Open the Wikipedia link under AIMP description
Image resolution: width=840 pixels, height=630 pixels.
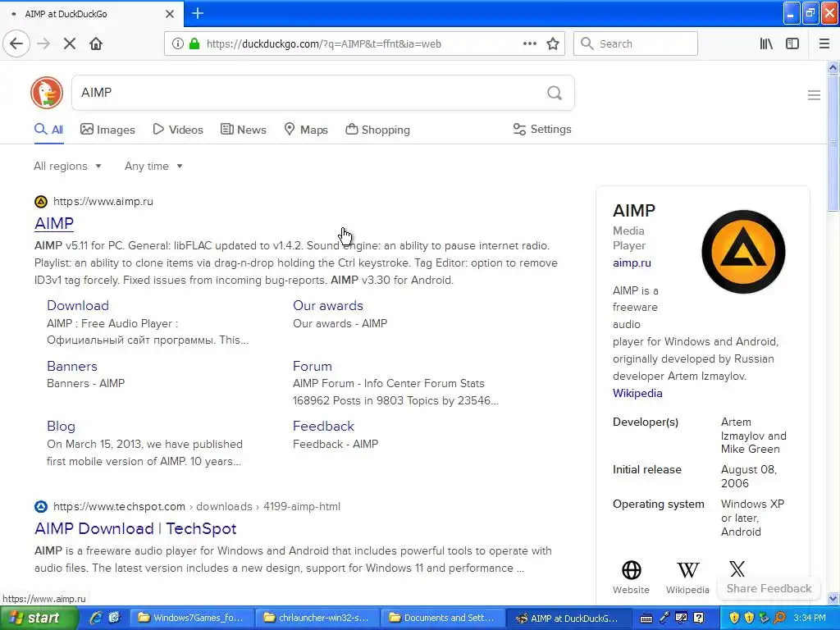[x=637, y=393]
